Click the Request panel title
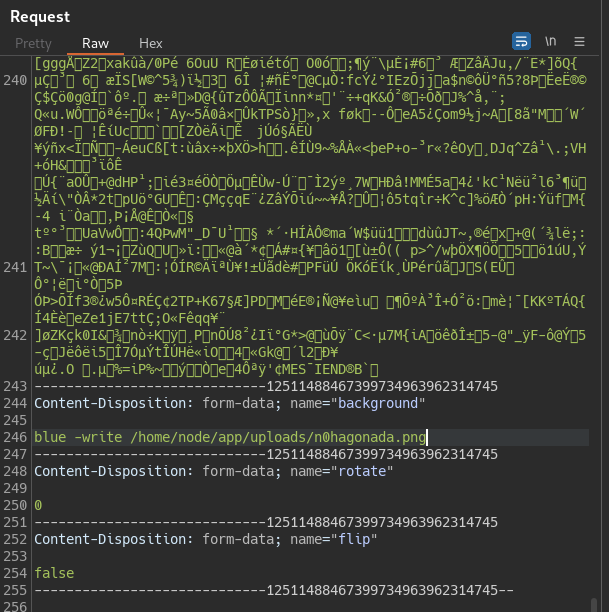The image size is (609, 612). [40, 17]
